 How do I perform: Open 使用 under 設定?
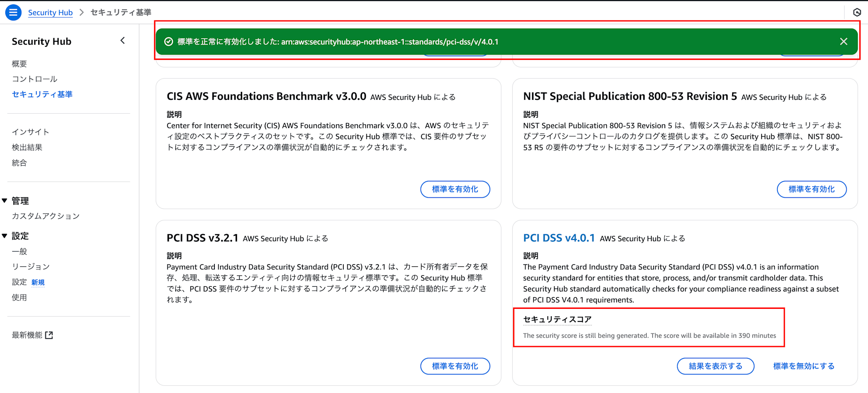[20, 297]
